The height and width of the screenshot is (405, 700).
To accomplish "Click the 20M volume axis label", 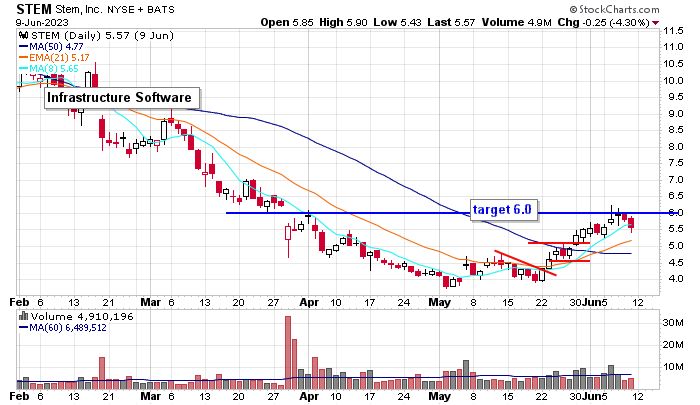I will (x=673, y=344).
